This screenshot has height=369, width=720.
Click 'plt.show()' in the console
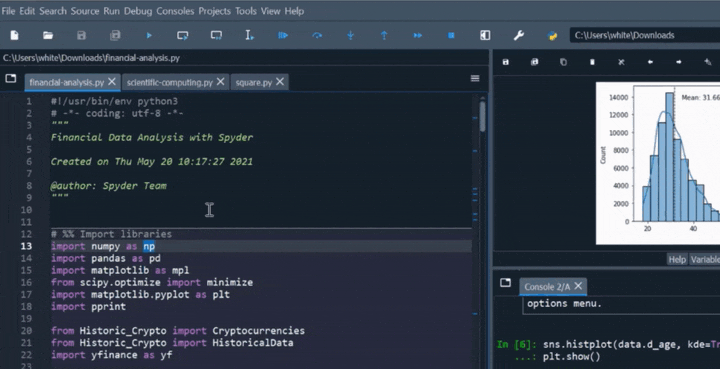pos(571,357)
